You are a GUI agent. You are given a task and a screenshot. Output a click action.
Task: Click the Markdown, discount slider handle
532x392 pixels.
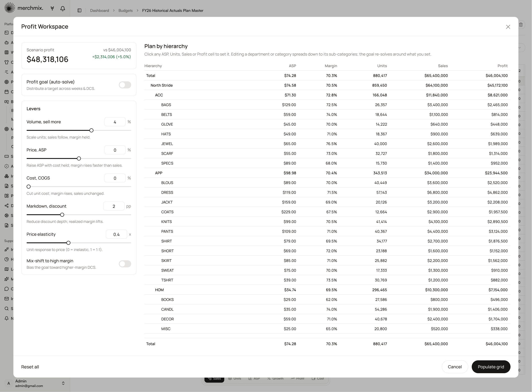click(62, 215)
